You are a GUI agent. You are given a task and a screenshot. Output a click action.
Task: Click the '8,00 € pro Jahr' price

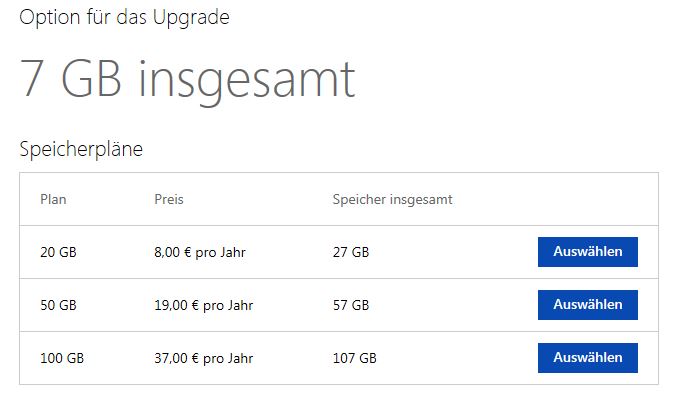click(200, 253)
